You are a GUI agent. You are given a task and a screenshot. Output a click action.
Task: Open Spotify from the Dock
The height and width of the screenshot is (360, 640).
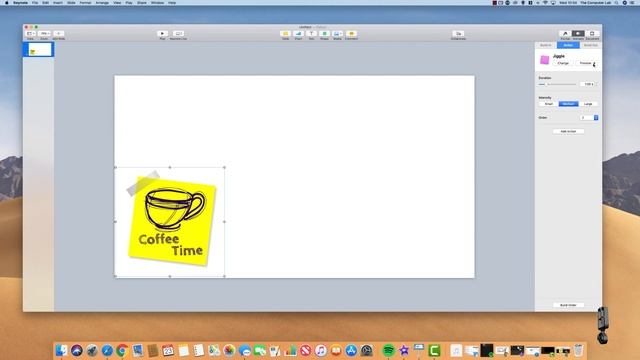pos(389,350)
